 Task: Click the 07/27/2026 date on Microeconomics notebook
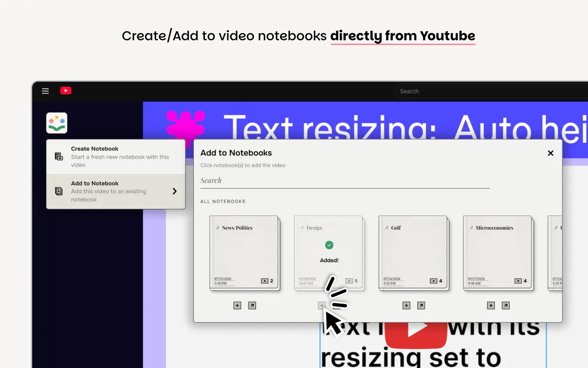[476, 279]
